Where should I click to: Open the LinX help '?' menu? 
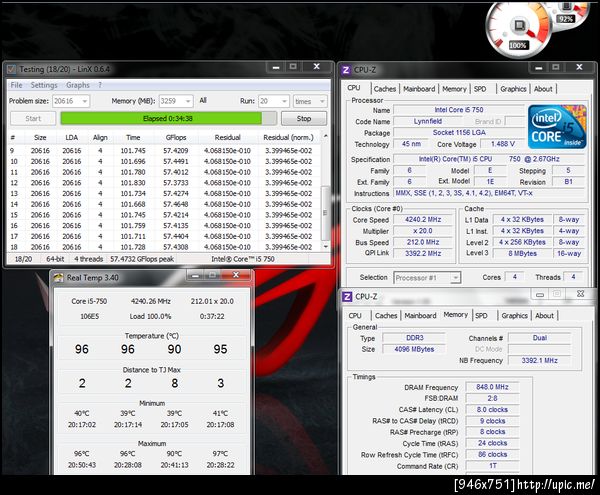[x=100, y=85]
